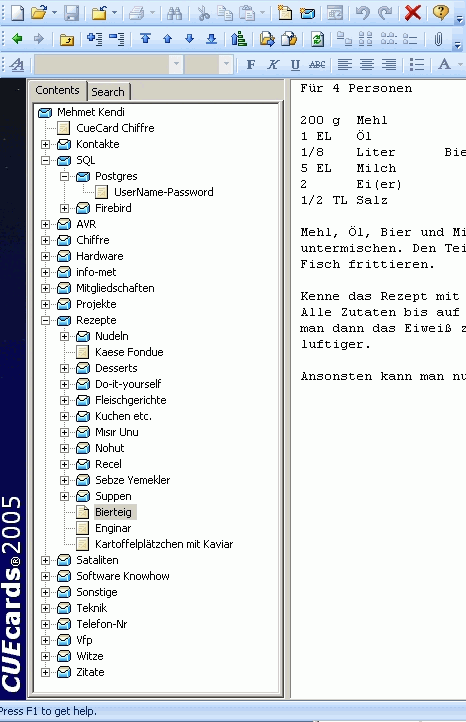Click the Copy icon
The width and height of the screenshot is (466, 722).
tap(225, 12)
